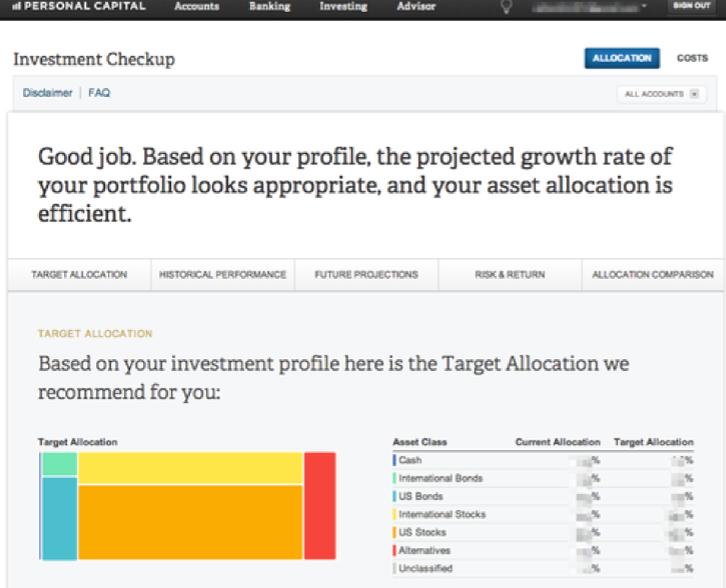Switch to the Costs view

(692, 58)
